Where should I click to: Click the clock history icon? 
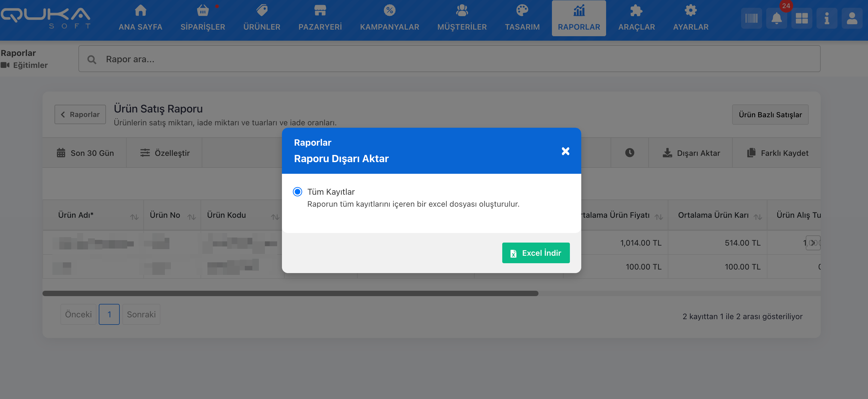(629, 153)
